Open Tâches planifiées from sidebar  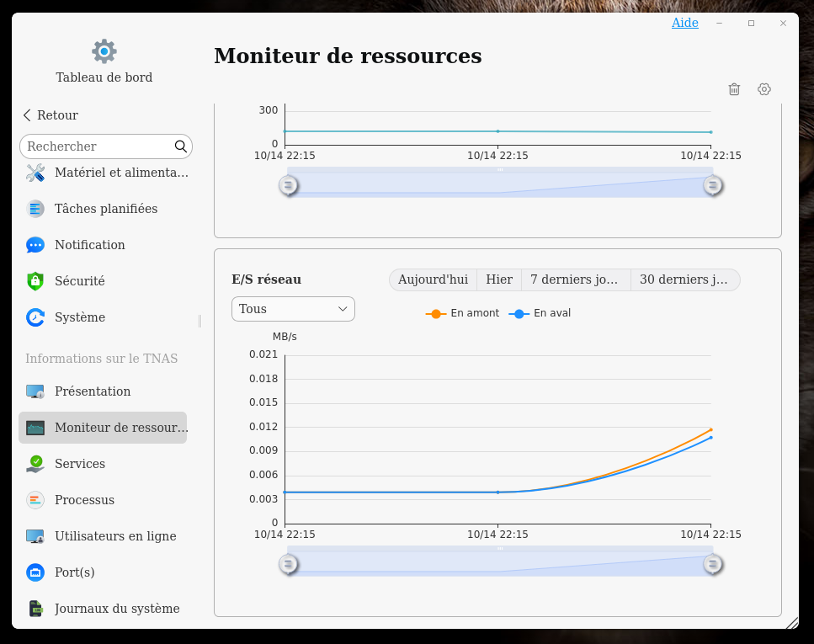pos(105,209)
